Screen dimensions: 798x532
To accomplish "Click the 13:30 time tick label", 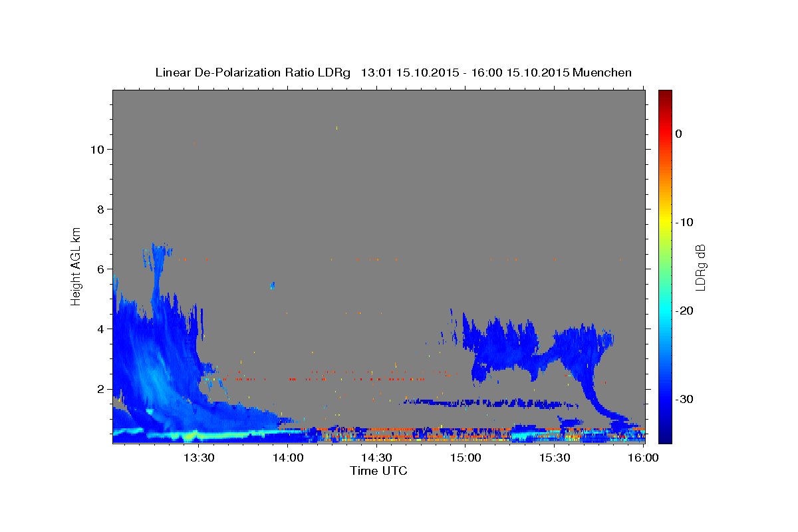I will pyautogui.click(x=199, y=458).
